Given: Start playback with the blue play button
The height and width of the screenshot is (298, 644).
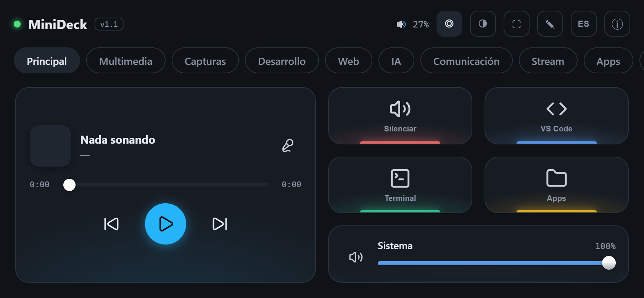Looking at the screenshot, I should coord(166,224).
